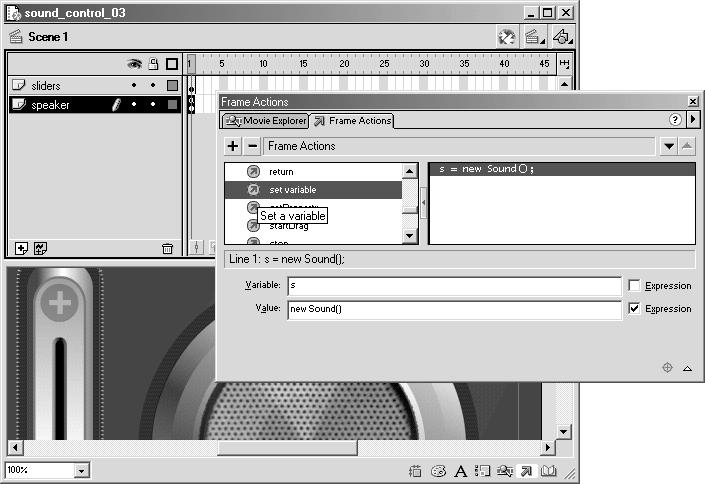Click the pencil icon on the speaker layer

116,105
